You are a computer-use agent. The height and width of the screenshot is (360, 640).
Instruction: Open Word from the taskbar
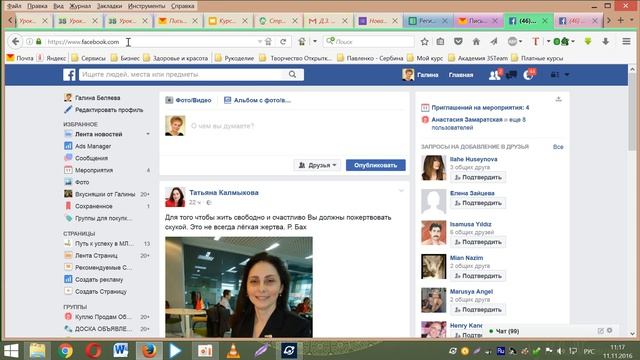click(120, 351)
